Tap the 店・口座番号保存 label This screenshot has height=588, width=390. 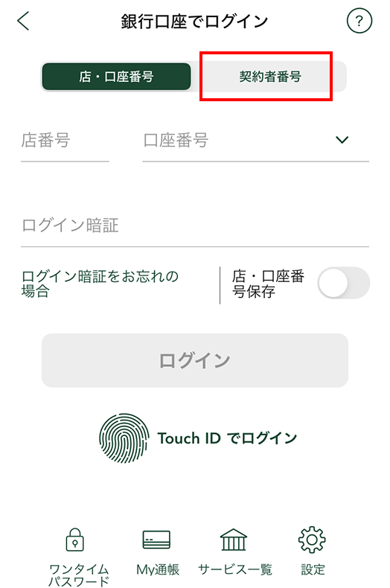268,284
